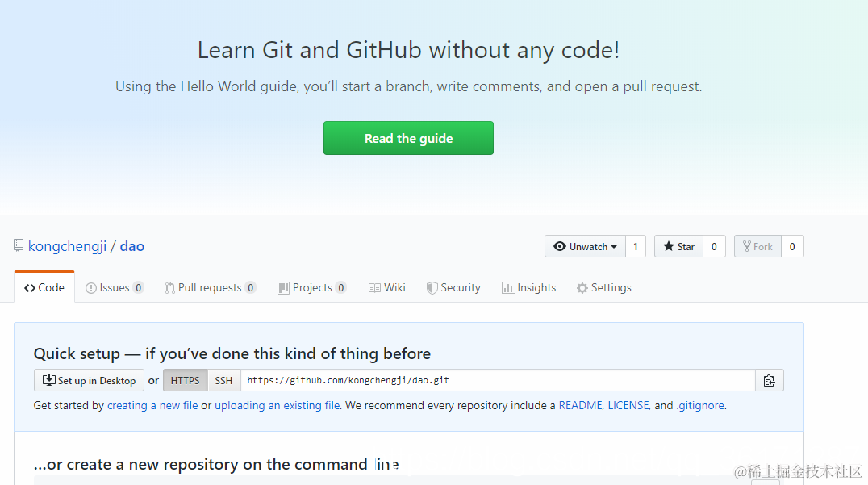Copy the clone URL with clipboard icon
Screen dimensions: 868x485
[x=770, y=380]
